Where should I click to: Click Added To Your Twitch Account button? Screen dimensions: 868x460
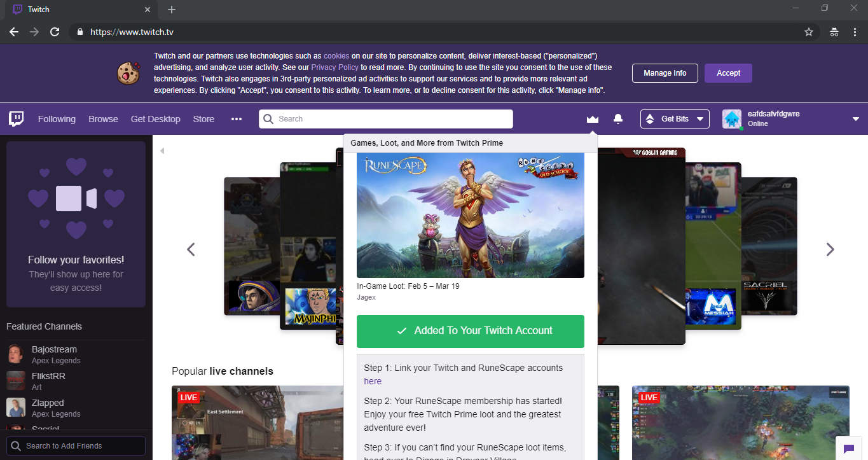471,331
